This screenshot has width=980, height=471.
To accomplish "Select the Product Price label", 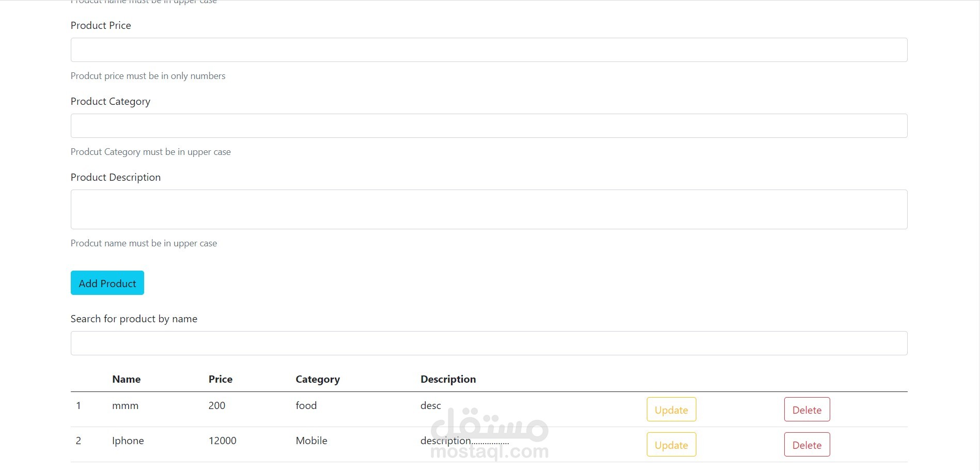I will (101, 25).
